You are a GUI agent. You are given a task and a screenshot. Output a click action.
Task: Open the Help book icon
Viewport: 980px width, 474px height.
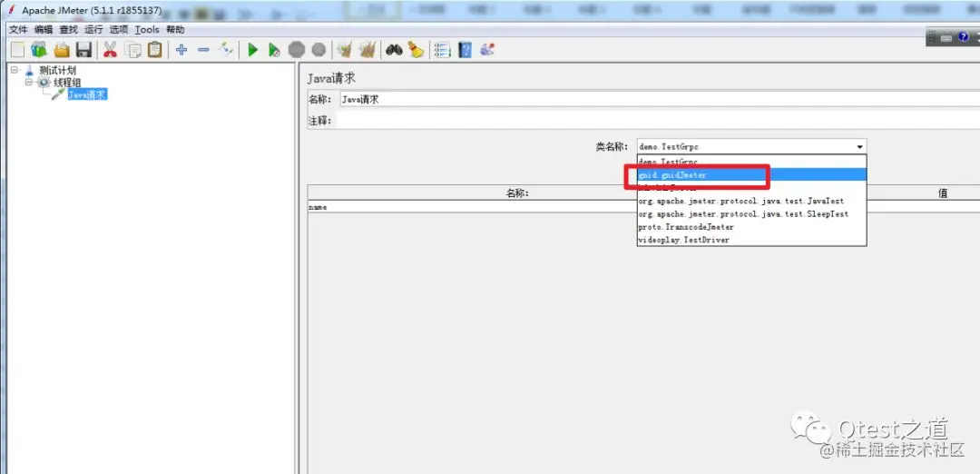click(465, 49)
